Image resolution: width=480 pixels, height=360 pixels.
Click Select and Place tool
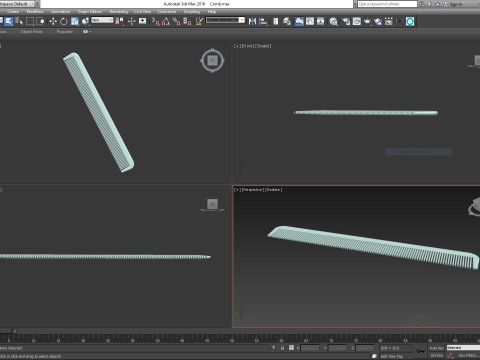(x=85, y=21)
